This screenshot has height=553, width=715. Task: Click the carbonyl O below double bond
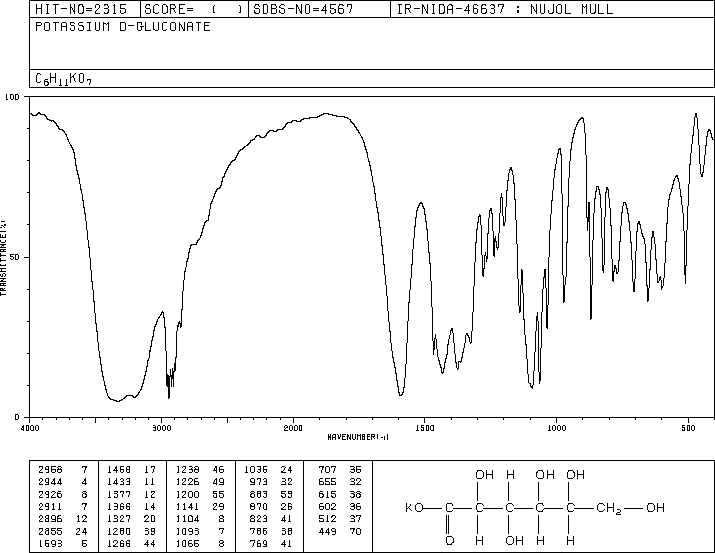click(x=449, y=541)
